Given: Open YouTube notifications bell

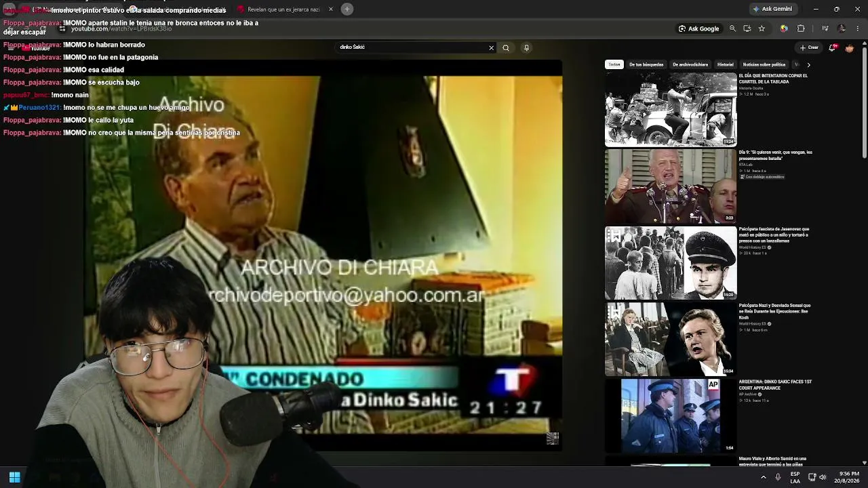Looking at the screenshot, I should pos(832,47).
